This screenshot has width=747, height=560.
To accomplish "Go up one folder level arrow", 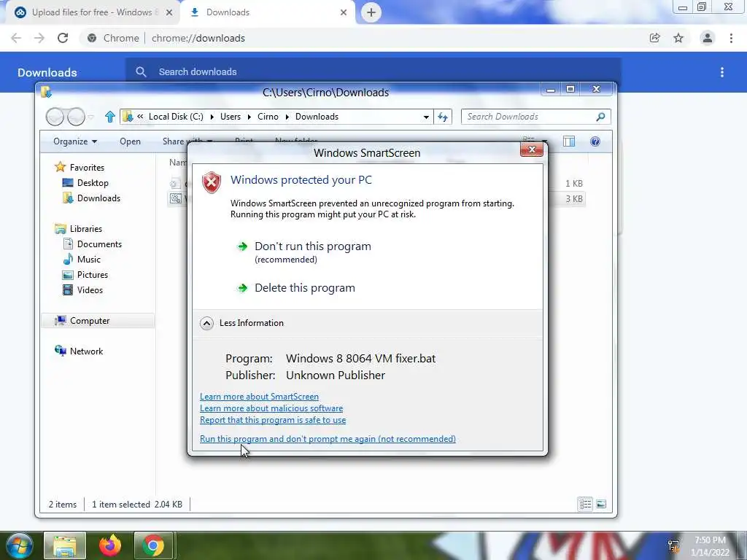I will coord(110,117).
